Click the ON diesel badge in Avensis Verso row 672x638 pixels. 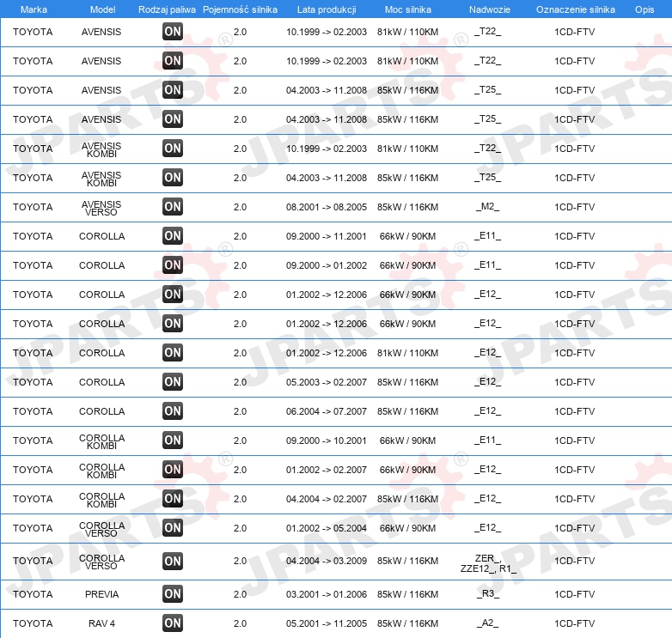point(173,207)
